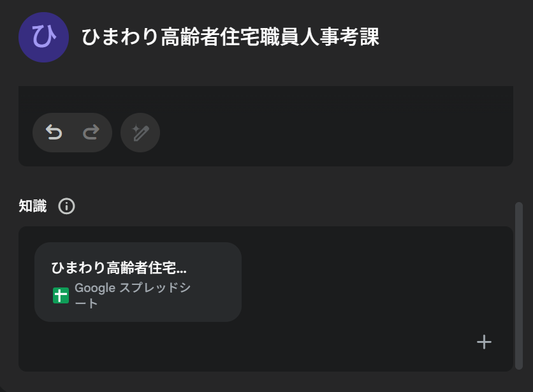Click empty header area right of the title

pos(453,37)
